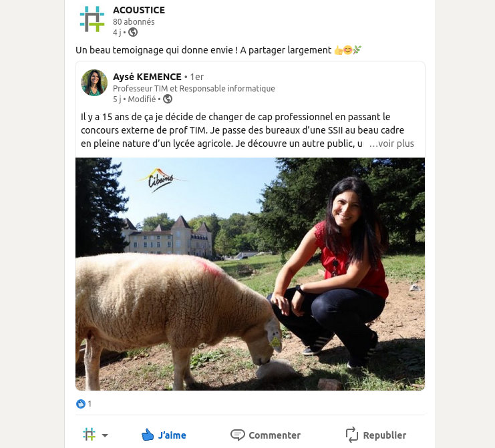495x448 pixels.
Task: Open Aysé KEMENCE's profile photo
Action: pos(94,83)
